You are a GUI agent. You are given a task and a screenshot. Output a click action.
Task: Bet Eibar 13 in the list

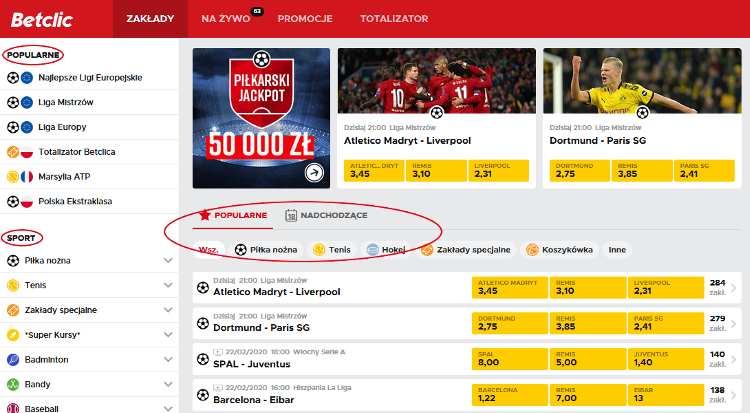click(x=666, y=395)
